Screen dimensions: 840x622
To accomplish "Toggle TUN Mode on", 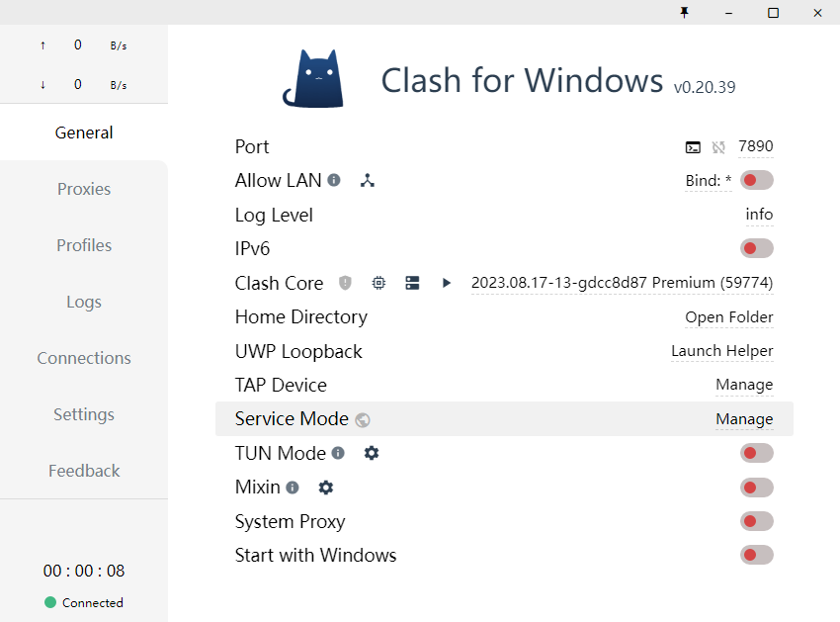I will click(x=756, y=453).
